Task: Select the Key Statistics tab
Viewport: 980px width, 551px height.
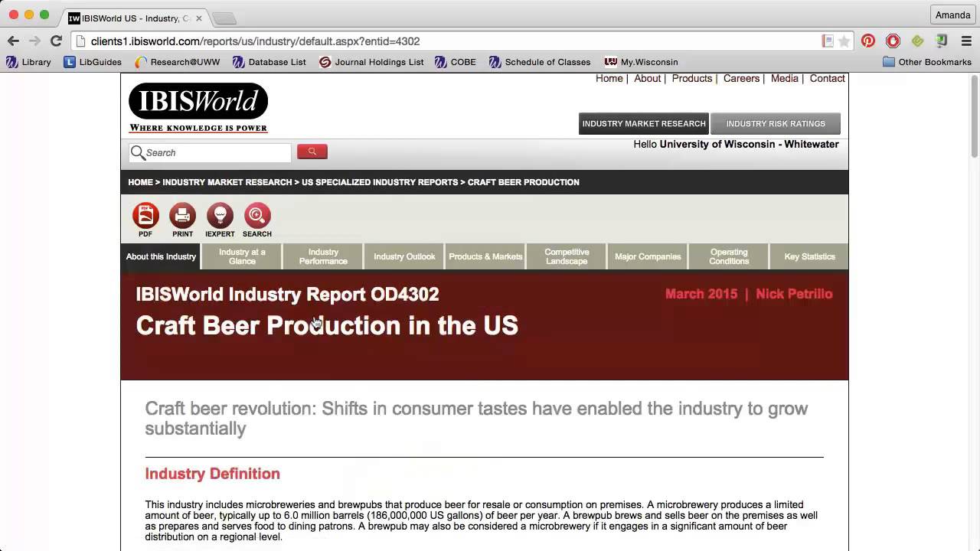Action: click(809, 256)
